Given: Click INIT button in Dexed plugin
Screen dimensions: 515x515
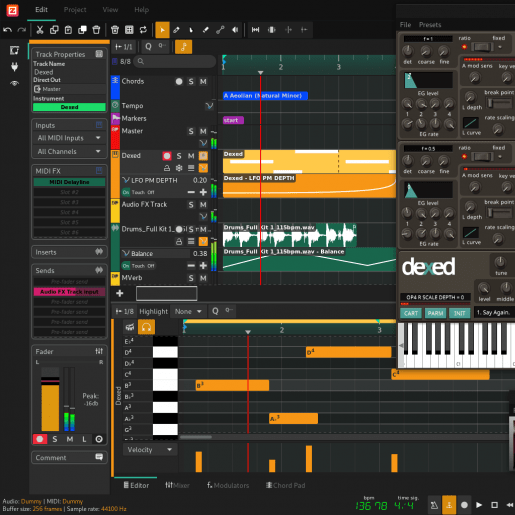Looking at the screenshot, I should click(x=459, y=313).
